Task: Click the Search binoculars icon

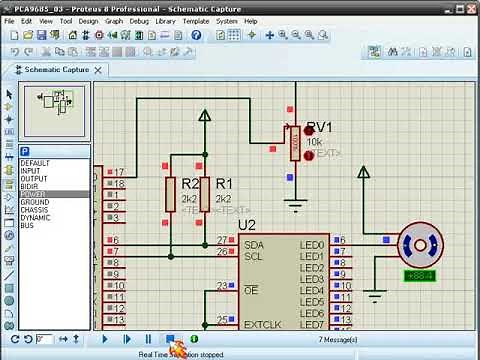Action: (392, 52)
